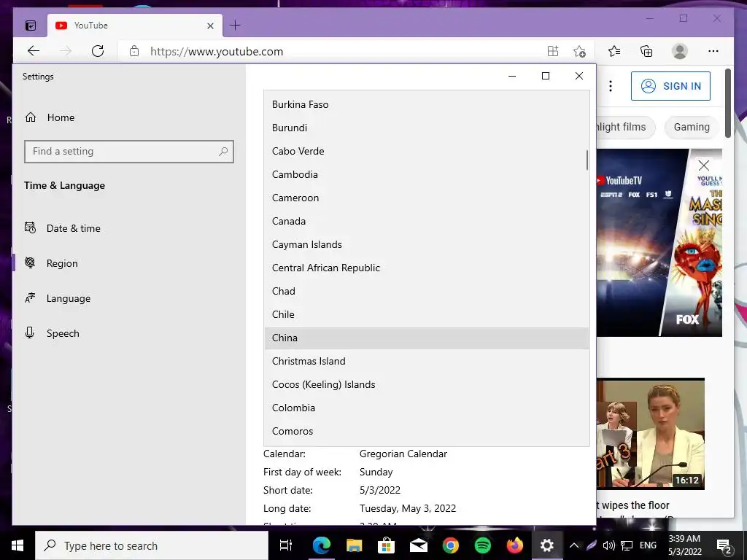Select Cabo Verde in dropdown
The height and width of the screenshot is (560, 747).
[426, 151]
